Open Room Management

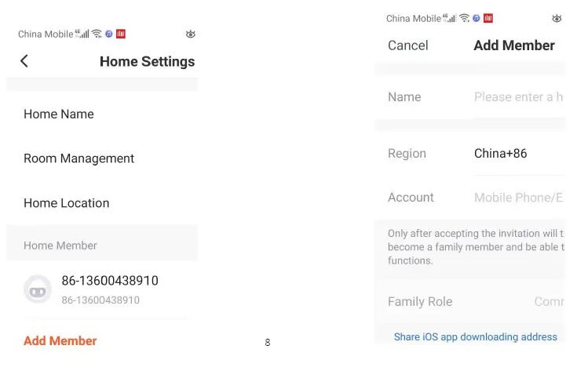pos(79,158)
